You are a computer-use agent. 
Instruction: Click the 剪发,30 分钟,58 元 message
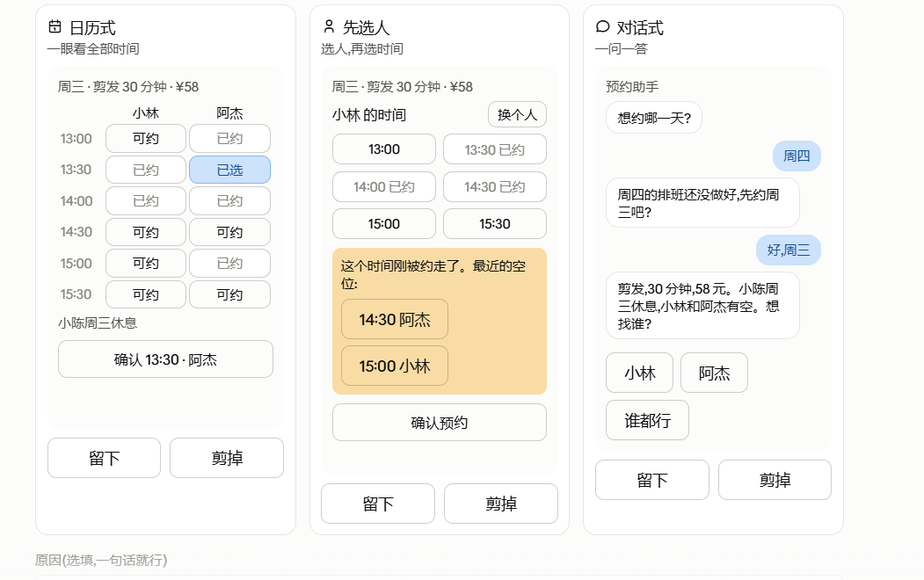point(702,306)
